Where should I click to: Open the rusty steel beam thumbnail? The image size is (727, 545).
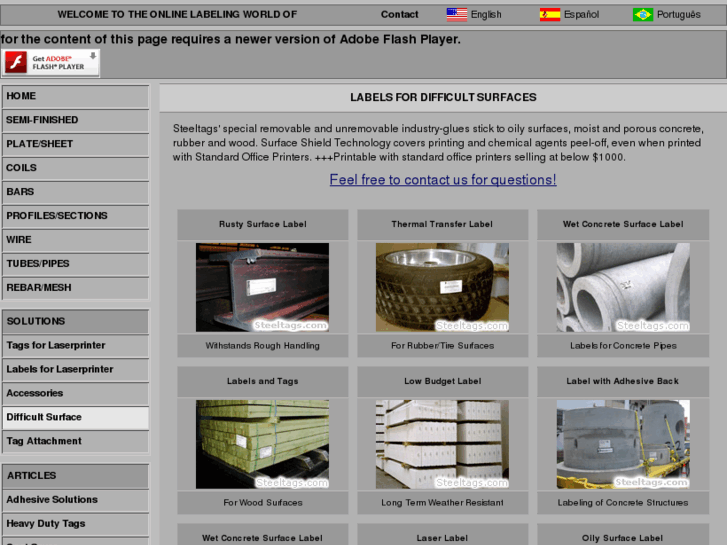pyautogui.click(x=262, y=287)
